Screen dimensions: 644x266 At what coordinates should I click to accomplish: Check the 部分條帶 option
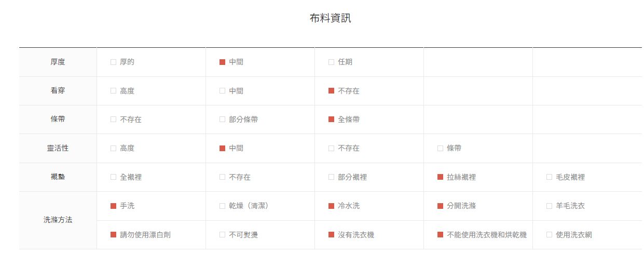click(x=222, y=119)
